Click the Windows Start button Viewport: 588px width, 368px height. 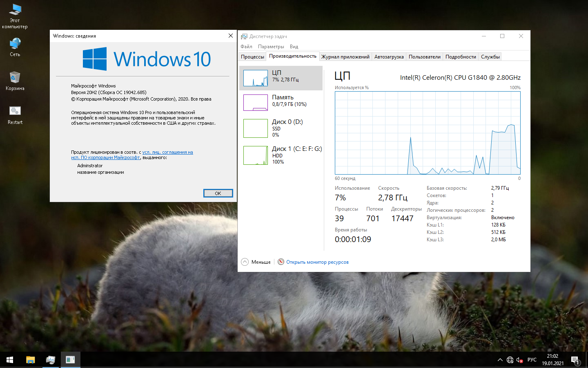coord(10,360)
